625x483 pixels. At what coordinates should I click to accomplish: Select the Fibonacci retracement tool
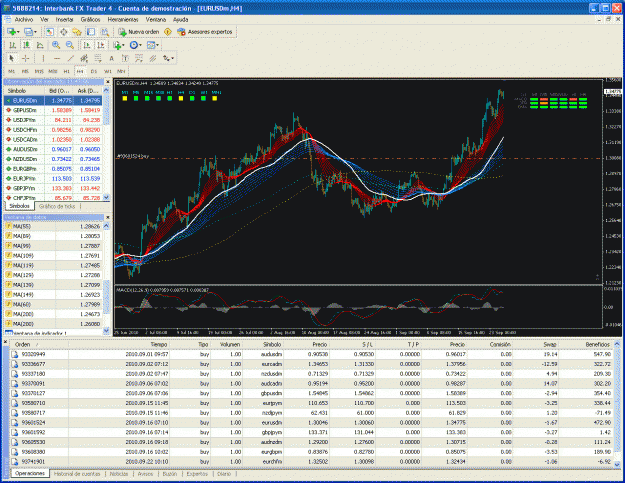(98, 58)
